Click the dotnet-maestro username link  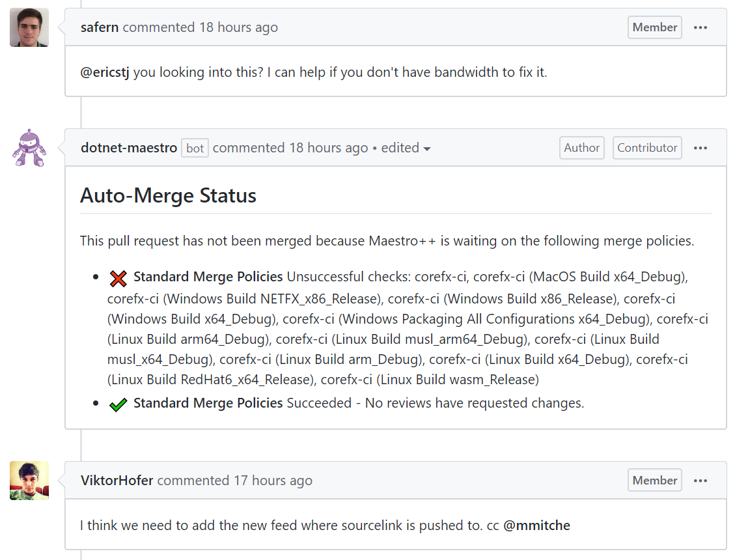click(128, 148)
